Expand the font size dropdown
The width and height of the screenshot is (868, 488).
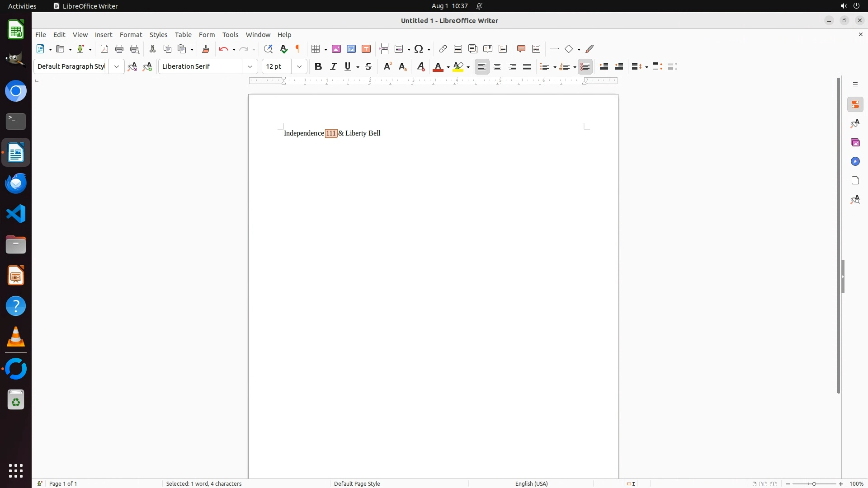click(x=299, y=67)
